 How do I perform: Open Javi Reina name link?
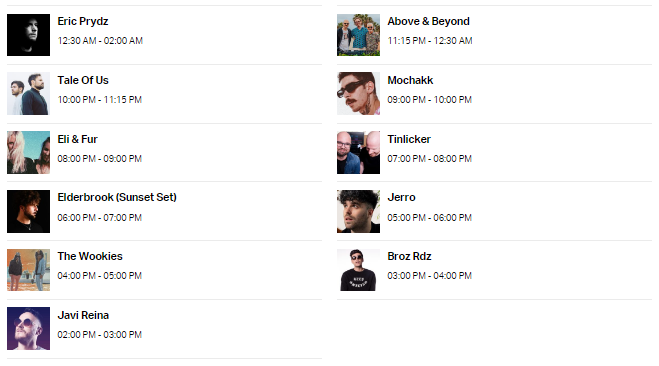83,315
